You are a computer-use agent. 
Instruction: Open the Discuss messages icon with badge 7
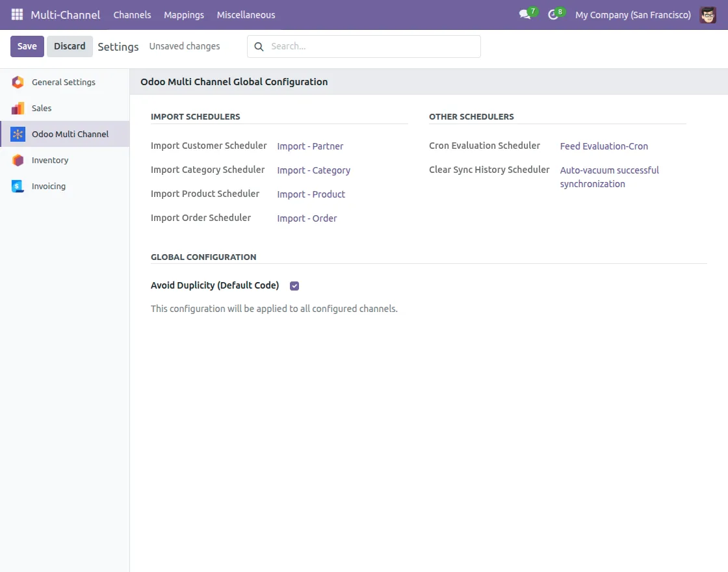pos(524,15)
